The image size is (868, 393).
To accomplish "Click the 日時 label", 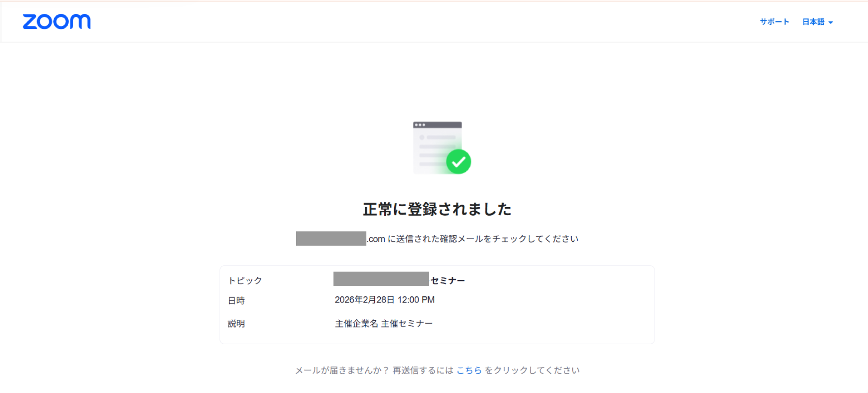I will (236, 301).
